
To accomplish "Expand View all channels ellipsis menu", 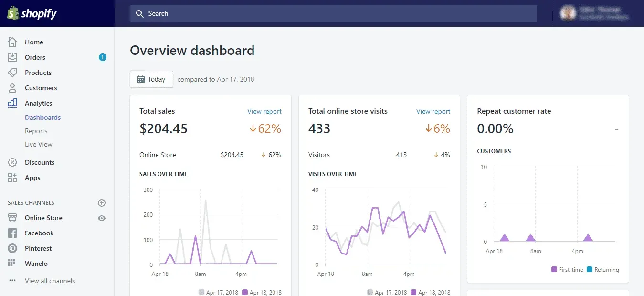I will click(13, 281).
